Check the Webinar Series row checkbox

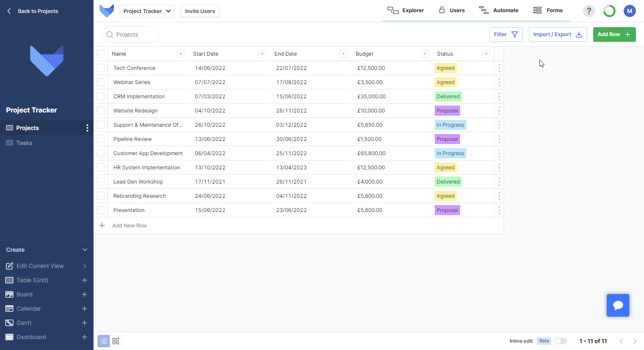coord(100,82)
